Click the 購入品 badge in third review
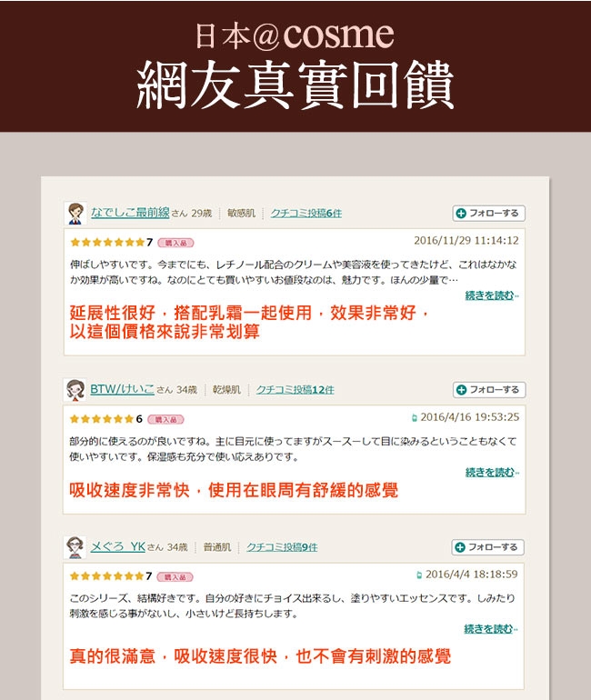This screenshot has width=591, height=700. [x=175, y=576]
